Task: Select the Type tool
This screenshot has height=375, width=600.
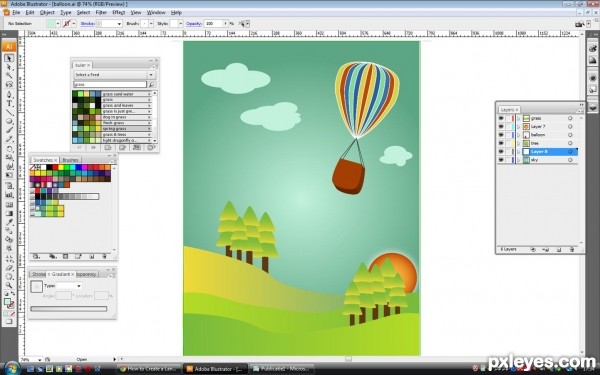Action: [9, 104]
